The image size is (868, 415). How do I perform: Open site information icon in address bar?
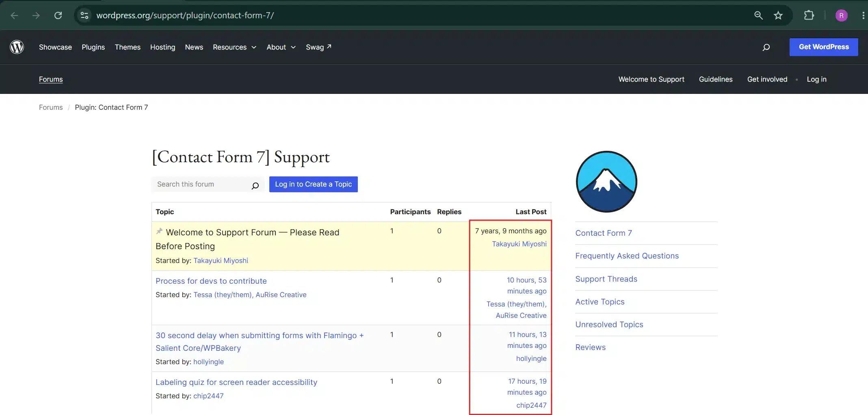coord(84,15)
